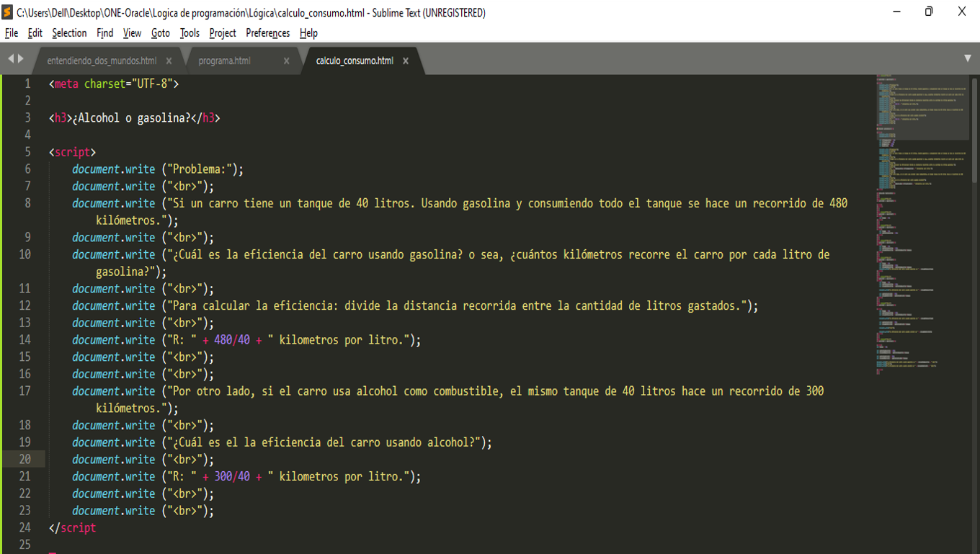The width and height of the screenshot is (980, 554).
Task: Close the calculo_consumo.html tab
Action: 406,61
